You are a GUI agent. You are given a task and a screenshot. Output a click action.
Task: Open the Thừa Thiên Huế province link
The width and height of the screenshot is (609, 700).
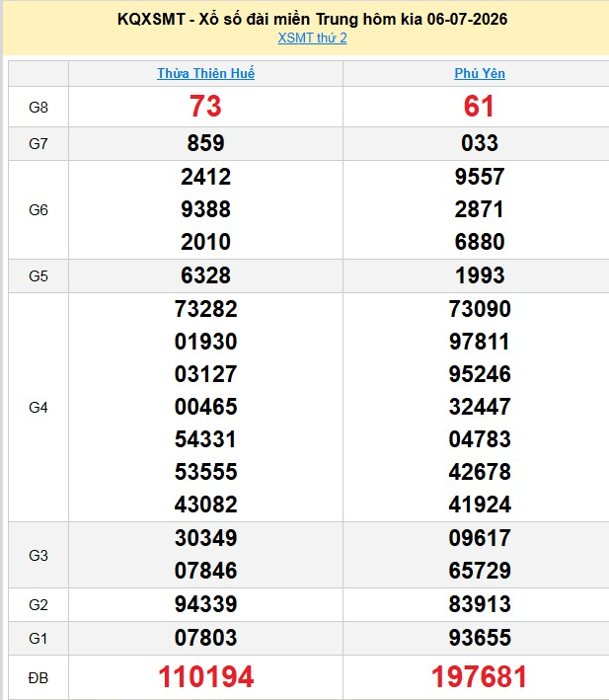(x=205, y=73)
